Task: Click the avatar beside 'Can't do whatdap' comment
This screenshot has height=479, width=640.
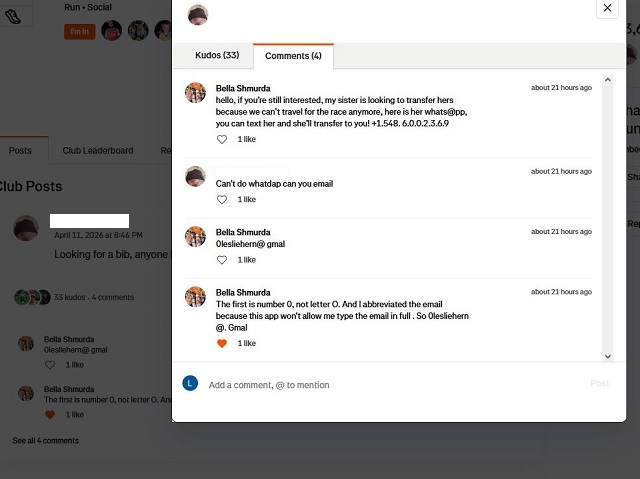Action: [196, 176]
